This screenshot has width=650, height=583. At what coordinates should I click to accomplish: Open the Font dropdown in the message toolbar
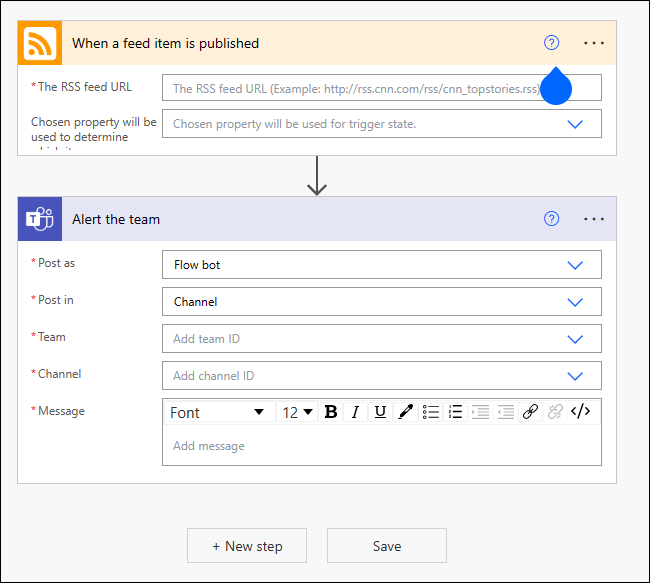click(219, 412)
